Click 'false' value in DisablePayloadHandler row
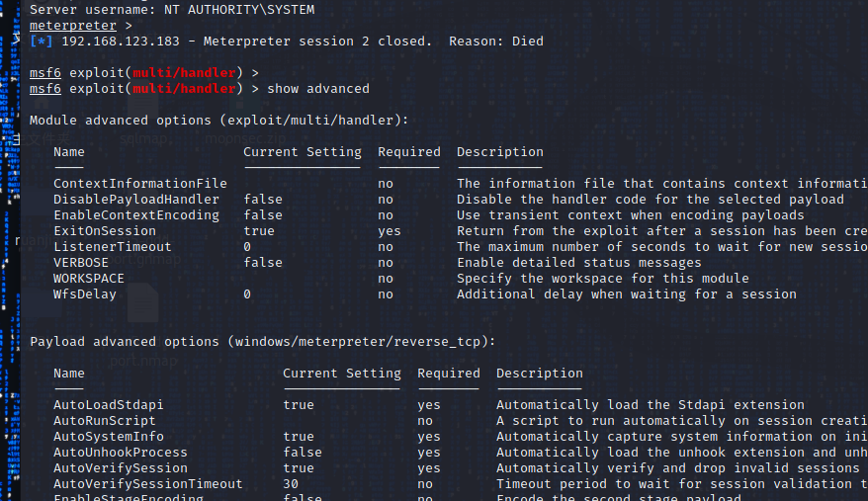Image resolution: width=868 pixels, height=501 pixels. 263,200
